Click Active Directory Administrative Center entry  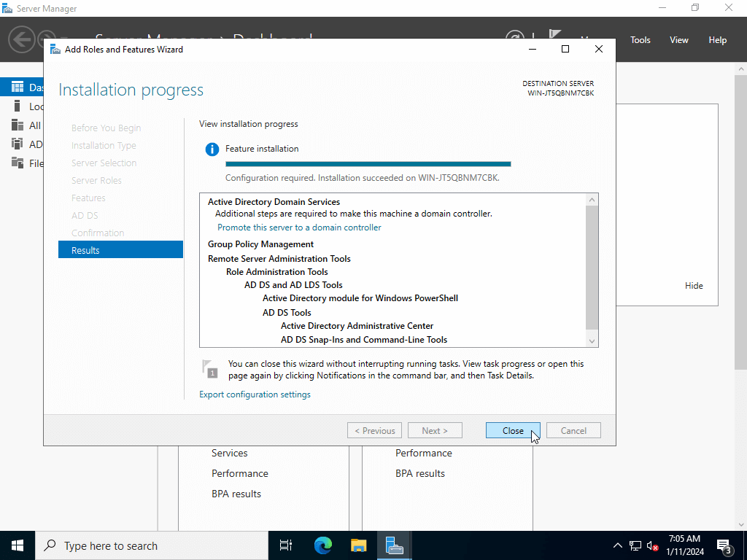(357, 326)
